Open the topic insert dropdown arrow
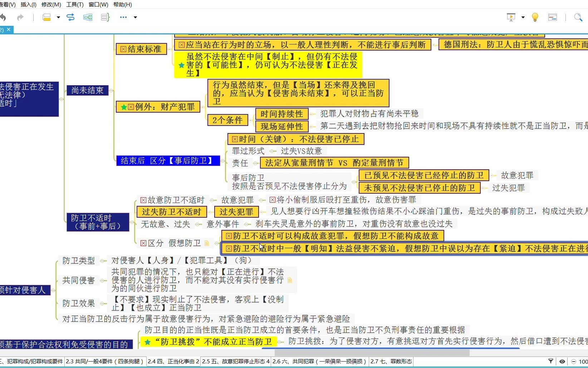This screenshot has width=588, height=368. coord(58,17)
